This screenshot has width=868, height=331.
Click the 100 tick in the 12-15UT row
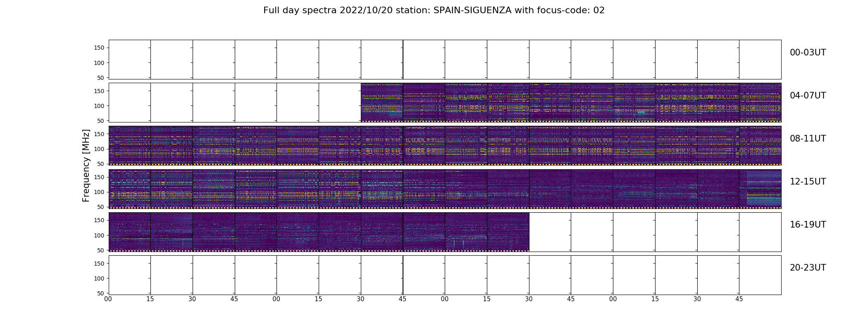pos(100,192)
